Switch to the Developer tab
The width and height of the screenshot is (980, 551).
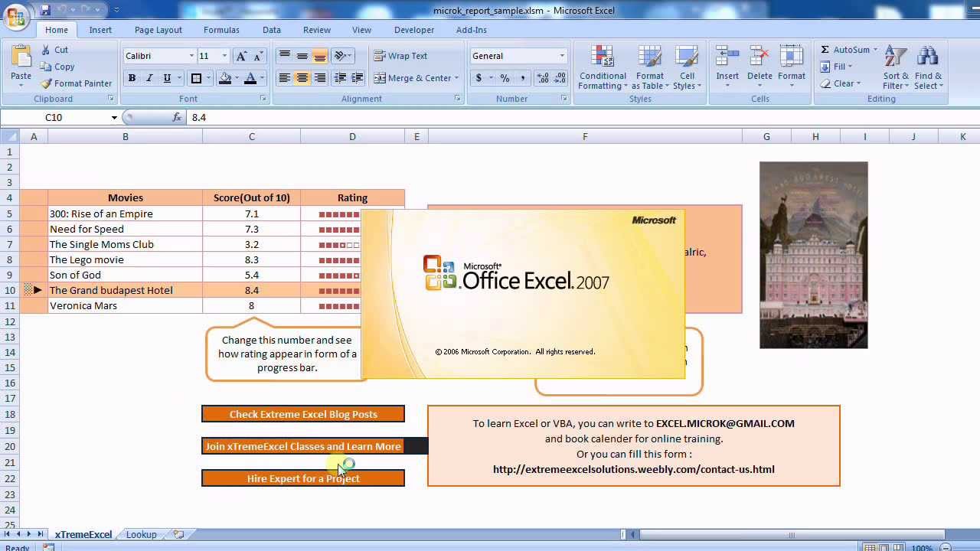click(x=414, y=30)
